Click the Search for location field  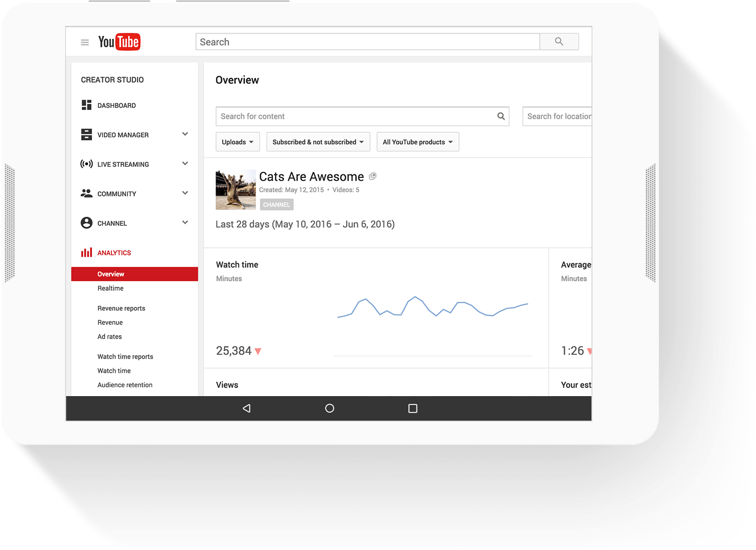(557, 116)
